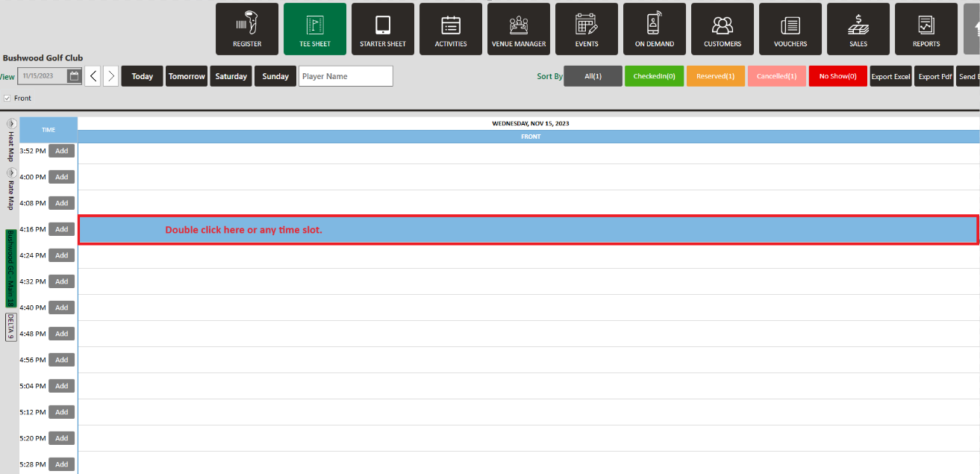Filter by CheckedIn(0) status
980x474 pixels.
coord(654,76)
